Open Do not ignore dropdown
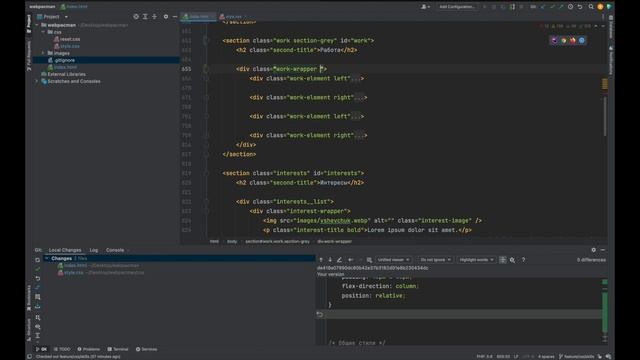This screenshot has height=360, width=640. point(436,260)
